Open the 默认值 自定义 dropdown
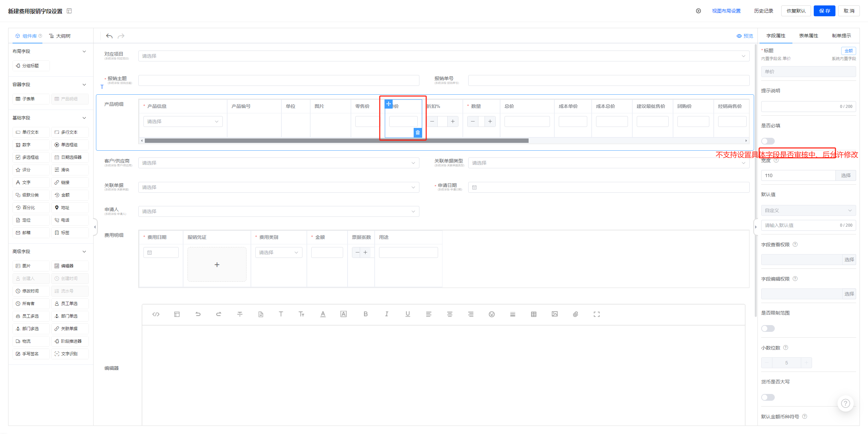The width and height of the screenshot is (868, 434). [x=808, y=210]
